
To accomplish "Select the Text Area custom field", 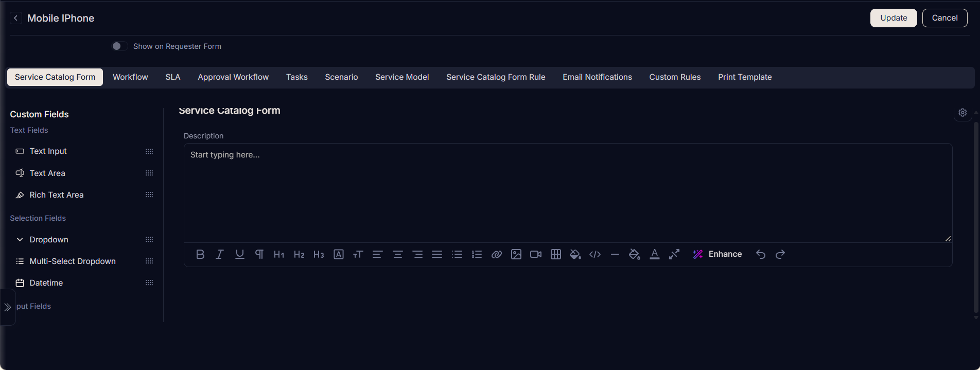I will pyautogui.click(x=47, y=173).
